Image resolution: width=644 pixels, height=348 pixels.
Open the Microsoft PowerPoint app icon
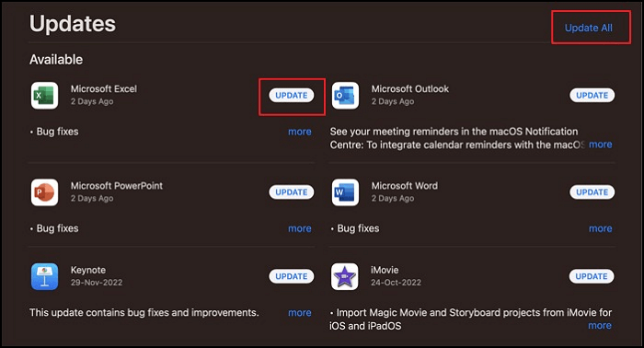[44, 192]
